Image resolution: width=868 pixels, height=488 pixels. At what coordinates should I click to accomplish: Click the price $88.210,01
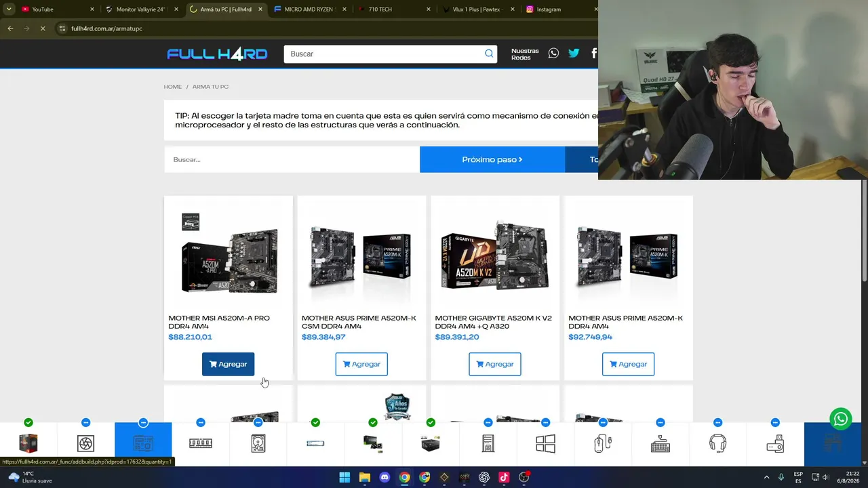[x=190, y=337]
